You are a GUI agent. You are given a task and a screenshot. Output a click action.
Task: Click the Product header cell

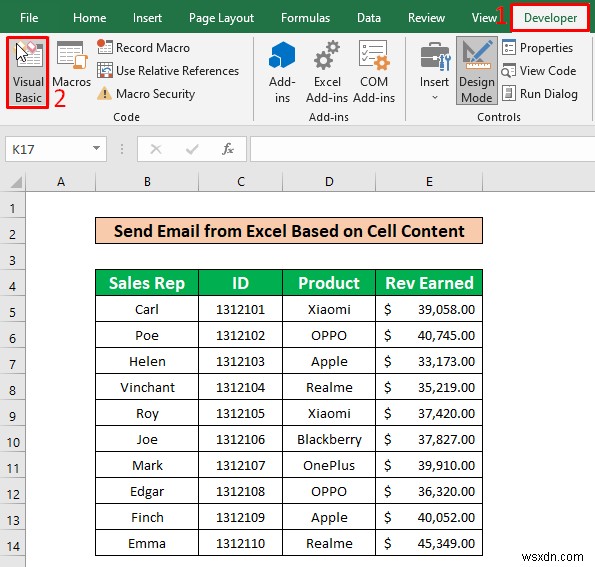[329, 283]
